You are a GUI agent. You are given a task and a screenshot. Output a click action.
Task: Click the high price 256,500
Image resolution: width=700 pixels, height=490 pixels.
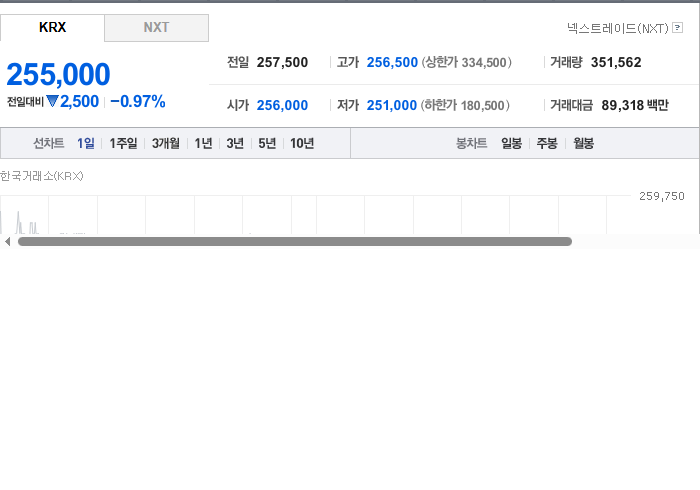point(392,62)
